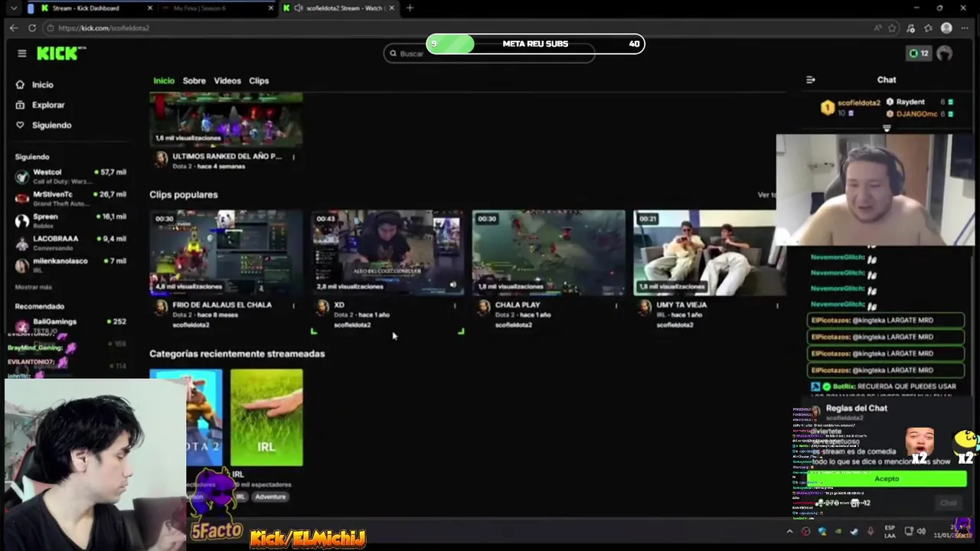Open the browser profile avatar
The image size is (980, 551).
(x=946, y=28)
